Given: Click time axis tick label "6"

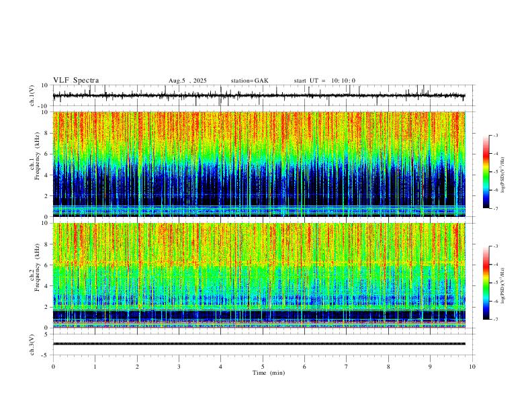Looking at the screenshot, I should (304, 367).
